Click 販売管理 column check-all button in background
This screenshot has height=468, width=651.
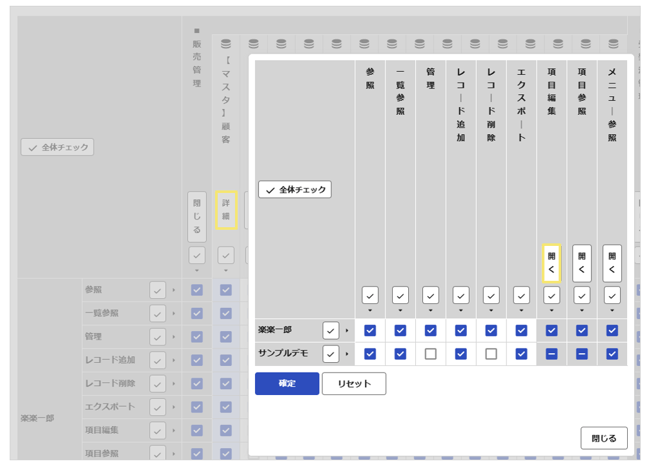coord(197,255)
